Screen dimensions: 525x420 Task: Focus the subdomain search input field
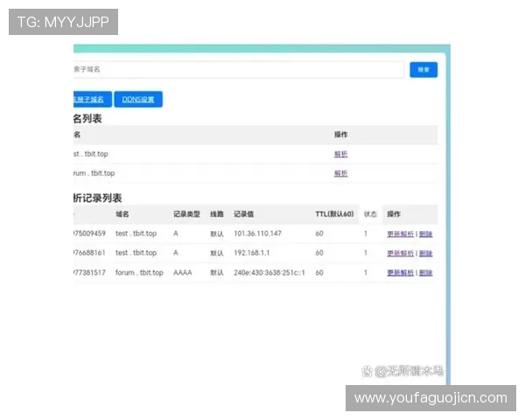[x=238, y=70]
